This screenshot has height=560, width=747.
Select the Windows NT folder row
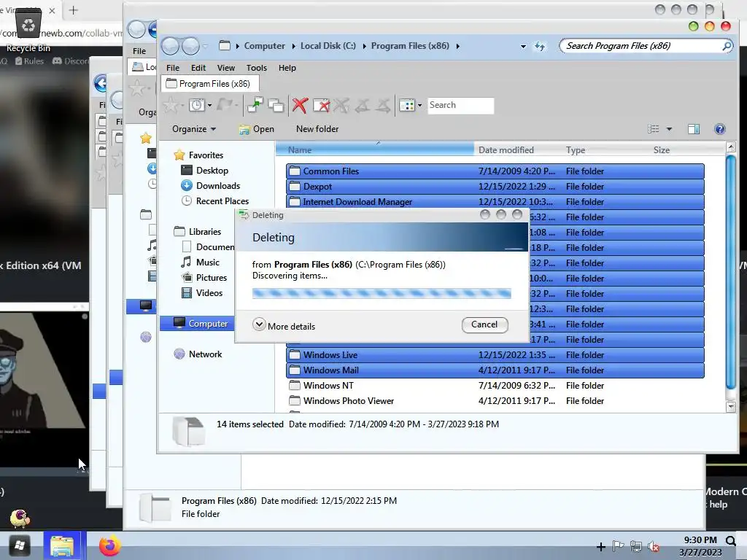point(495,386)
